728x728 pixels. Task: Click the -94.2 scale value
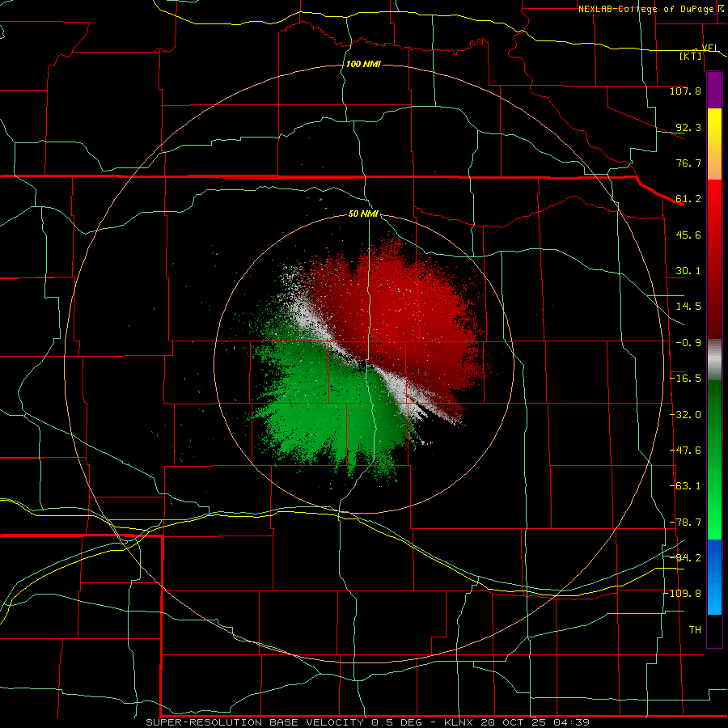686,558
